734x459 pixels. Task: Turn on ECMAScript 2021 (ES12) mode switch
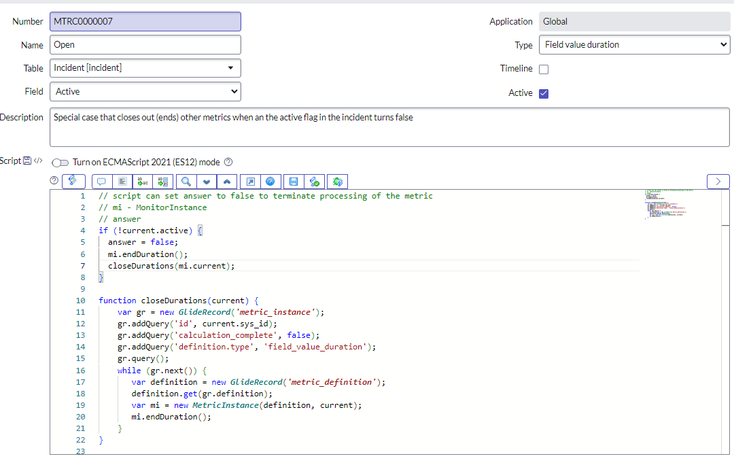60,163
